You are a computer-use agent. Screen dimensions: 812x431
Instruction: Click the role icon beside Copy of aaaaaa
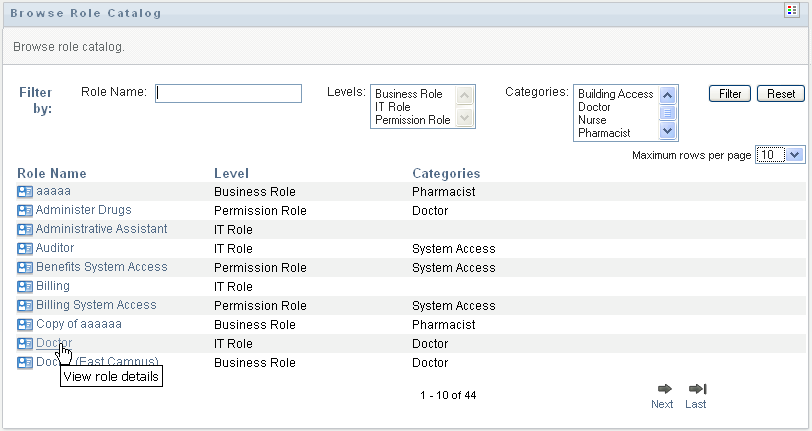25,325
